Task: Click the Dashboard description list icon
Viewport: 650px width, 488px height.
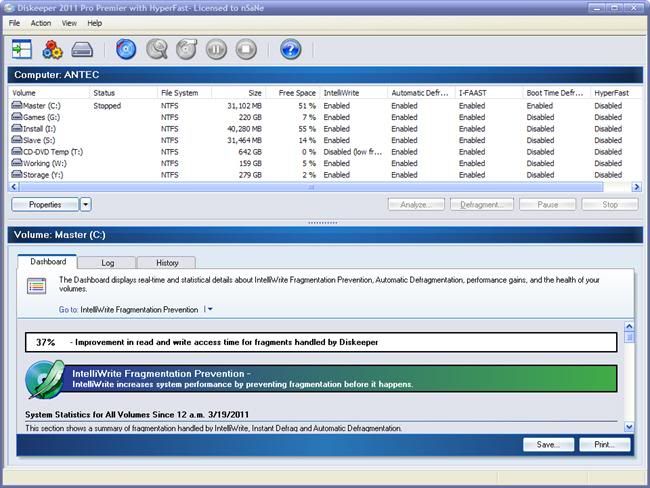Action: point(36,286)
